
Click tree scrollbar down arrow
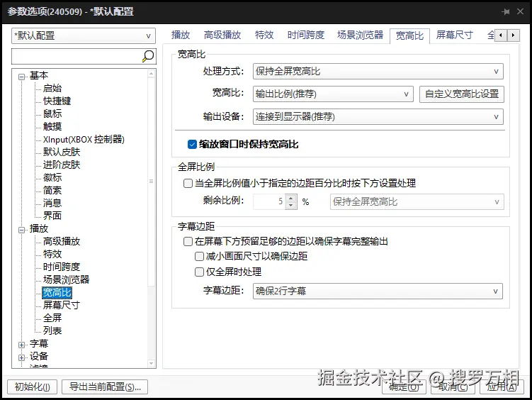click(152, 363)
